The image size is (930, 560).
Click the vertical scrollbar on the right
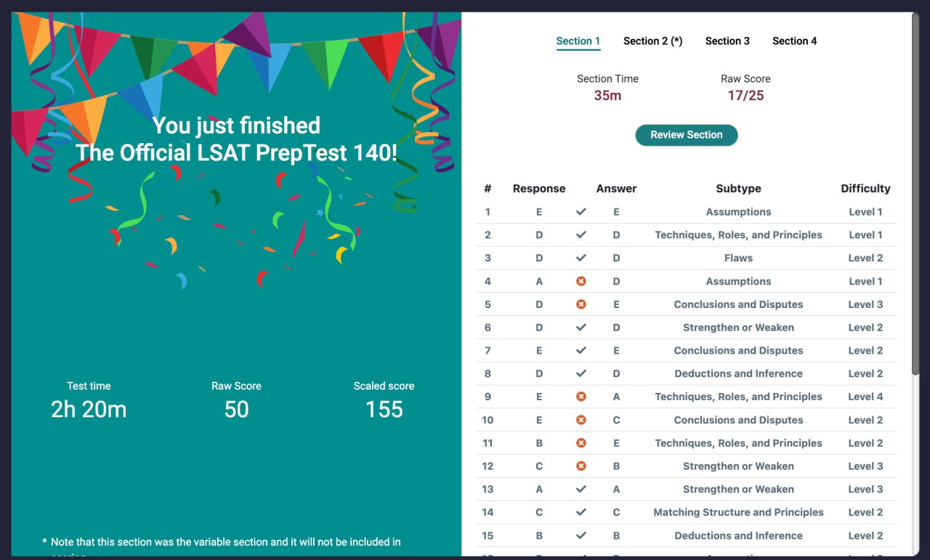pos(915,196)
